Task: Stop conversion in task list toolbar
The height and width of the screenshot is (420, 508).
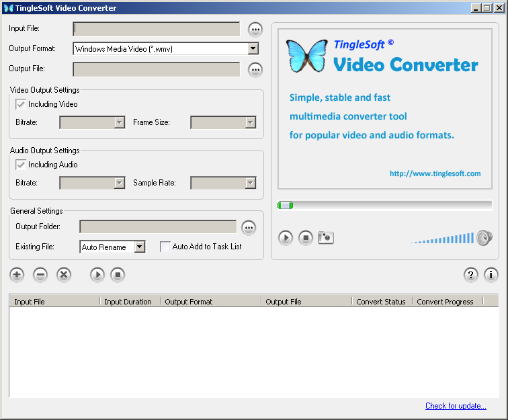Action: [118, 275]
